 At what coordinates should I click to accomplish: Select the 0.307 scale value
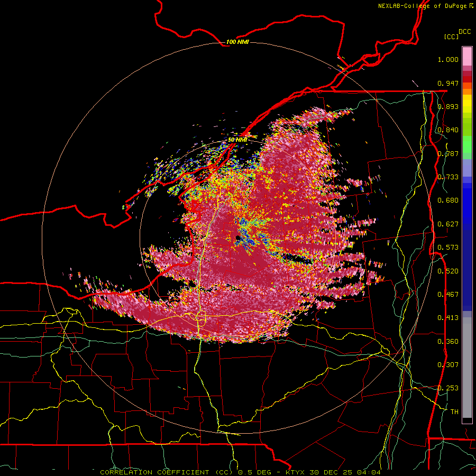coord(448,365)
